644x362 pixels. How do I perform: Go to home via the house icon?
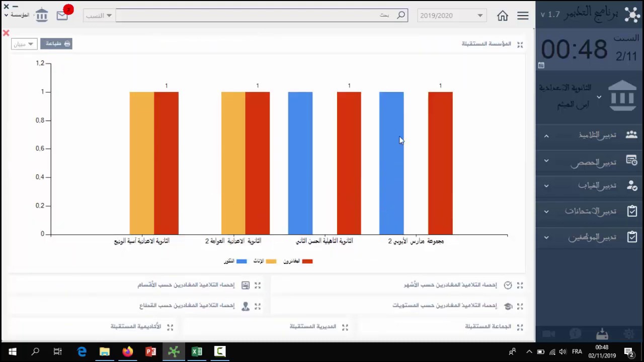coord(502,16)
